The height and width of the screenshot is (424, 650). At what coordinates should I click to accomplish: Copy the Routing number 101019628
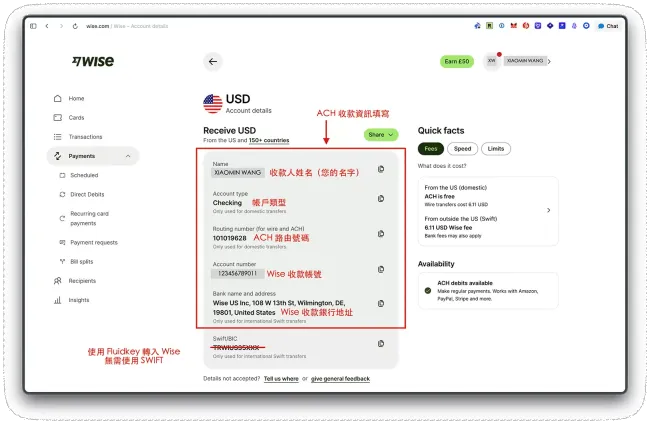point(381,234)
